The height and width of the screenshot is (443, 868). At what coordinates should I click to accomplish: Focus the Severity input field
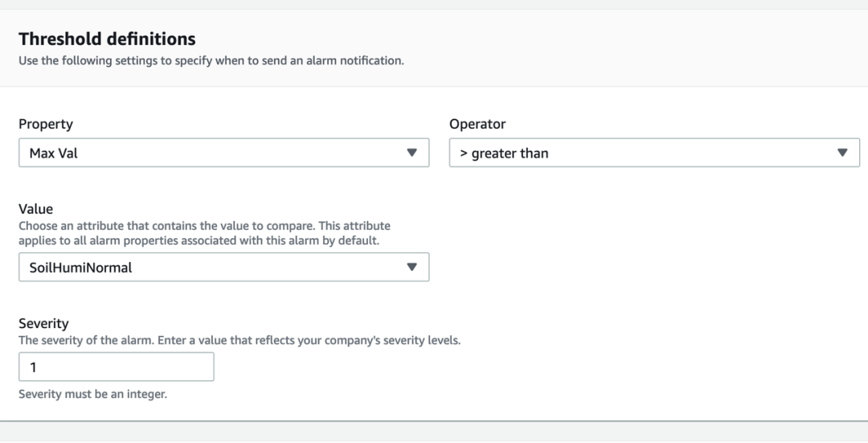coord(117,367)
